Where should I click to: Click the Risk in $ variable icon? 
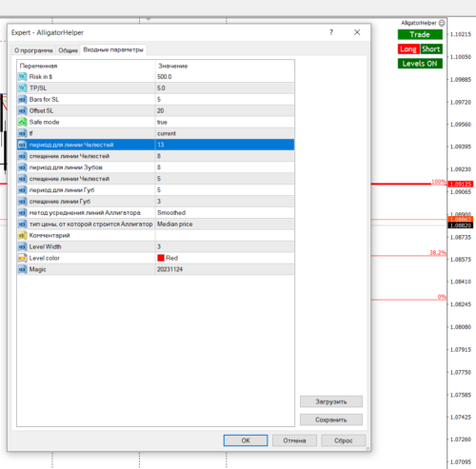pos(22,77)
